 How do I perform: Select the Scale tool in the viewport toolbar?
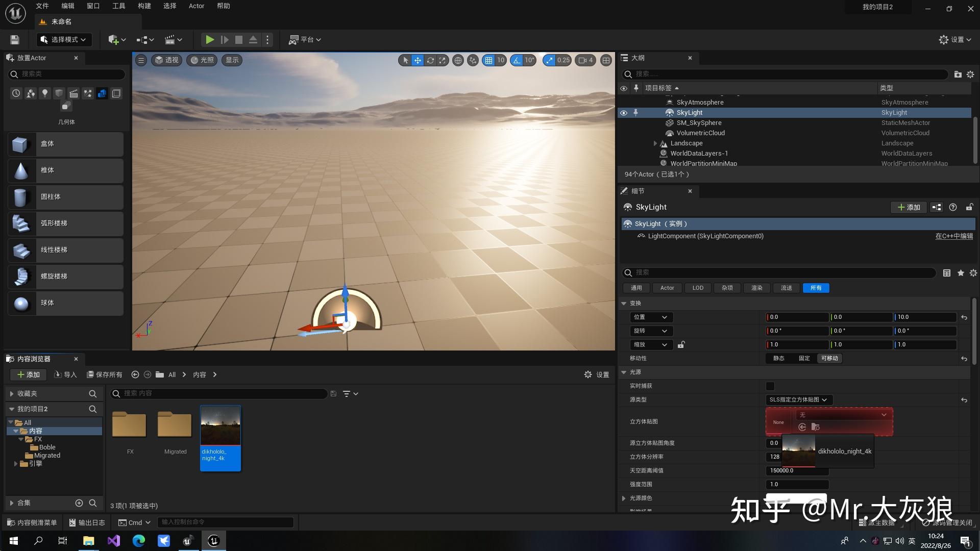point(442,60)
